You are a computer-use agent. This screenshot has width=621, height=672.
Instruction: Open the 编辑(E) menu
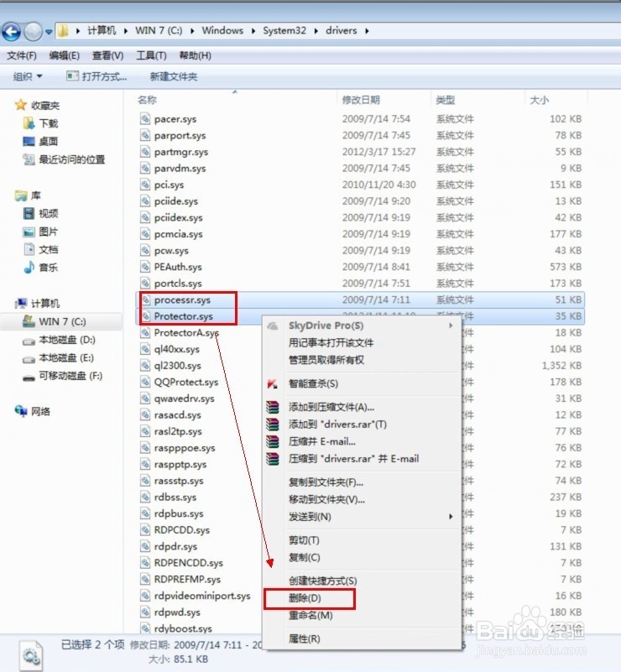65,55
